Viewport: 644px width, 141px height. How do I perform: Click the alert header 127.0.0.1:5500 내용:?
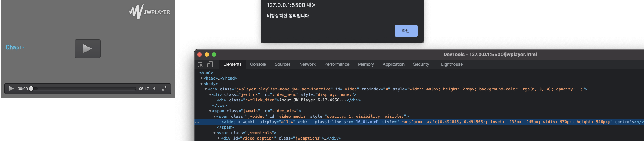(292, 5)
